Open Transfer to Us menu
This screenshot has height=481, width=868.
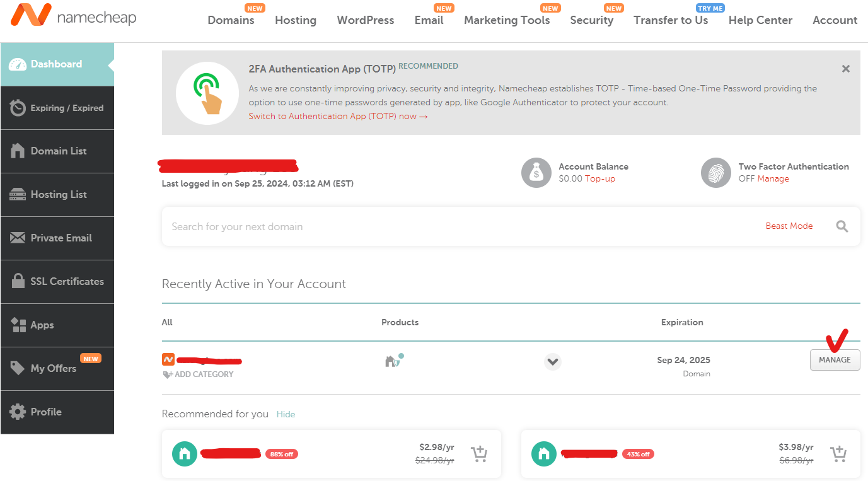click(x=671, y=20)
